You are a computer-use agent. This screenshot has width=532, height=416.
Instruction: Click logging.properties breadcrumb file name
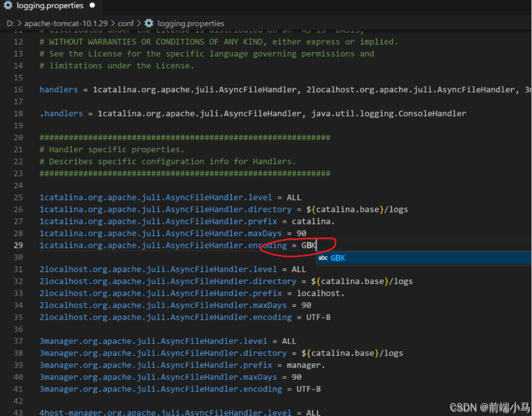(190, 23)
